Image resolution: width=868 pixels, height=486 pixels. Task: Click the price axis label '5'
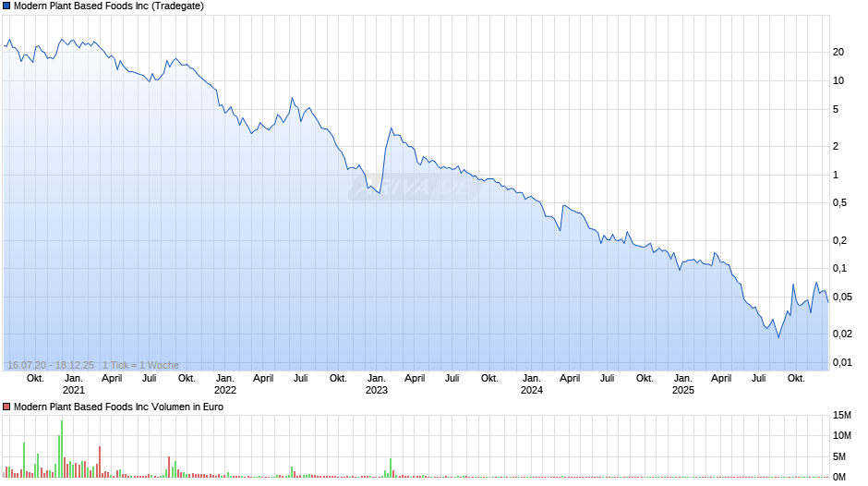click(x=836, y=110)
